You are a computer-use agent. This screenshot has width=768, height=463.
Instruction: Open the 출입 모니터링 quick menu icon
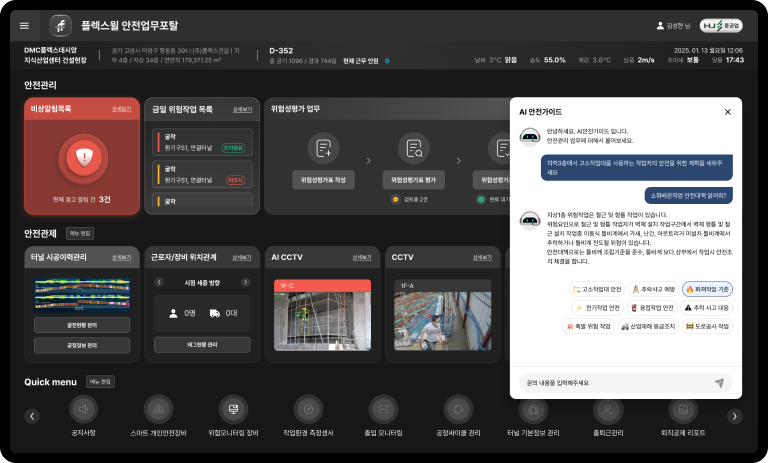[x=384, y=409]
